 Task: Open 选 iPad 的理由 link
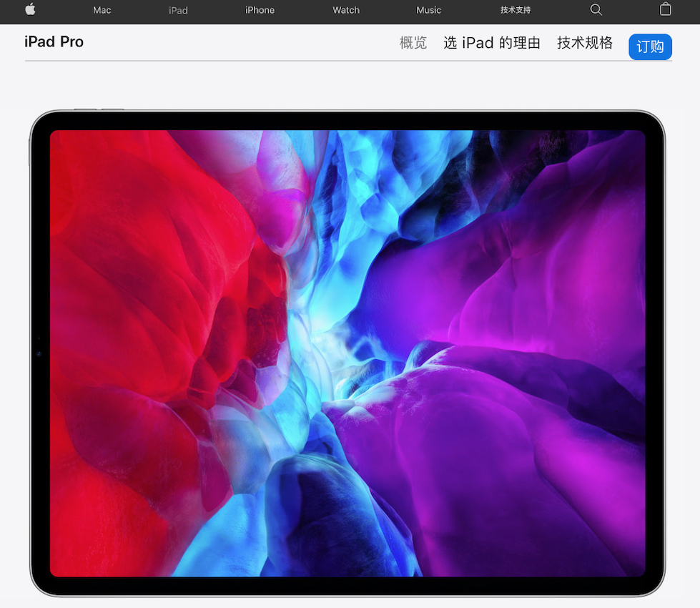pos(492,43)
